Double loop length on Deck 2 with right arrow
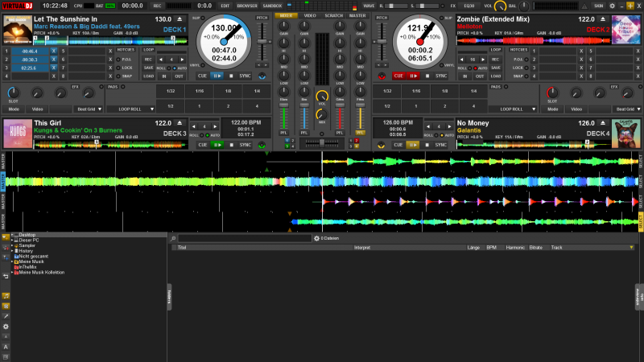Image resolution: width=644 pixels, height=362 pixels. coord(483,60)
